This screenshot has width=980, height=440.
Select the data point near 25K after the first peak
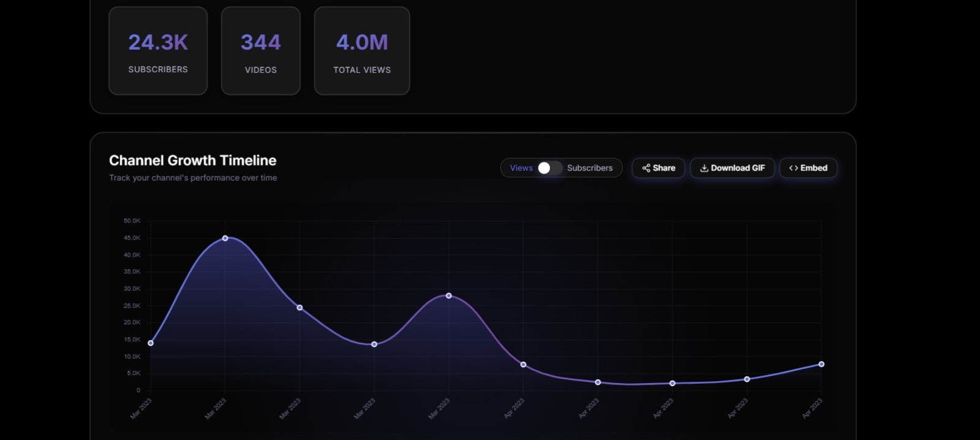(300, 308)
